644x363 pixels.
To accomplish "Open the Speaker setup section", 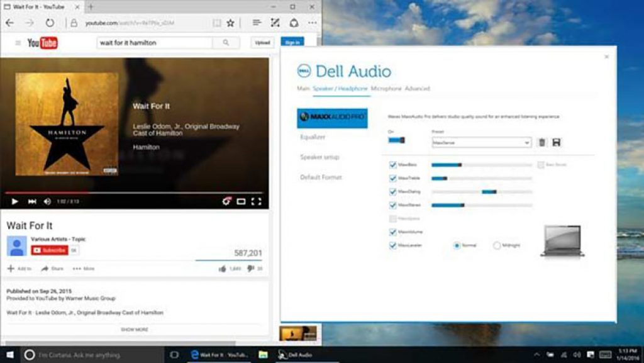I will (x=320, y=157).
